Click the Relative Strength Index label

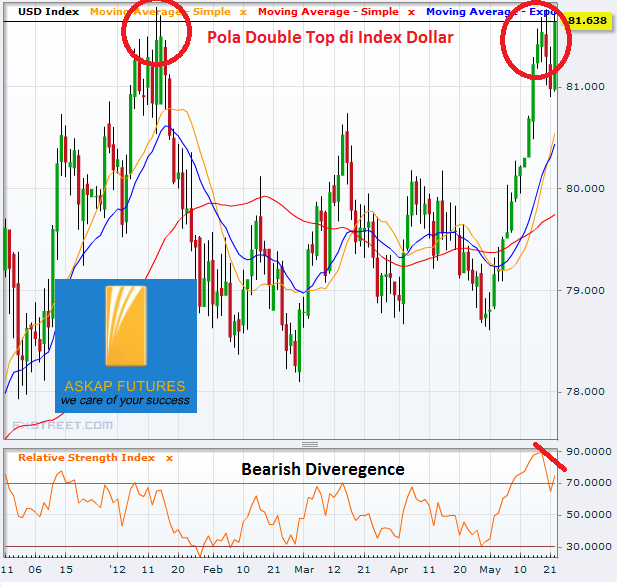click(86, 458)
